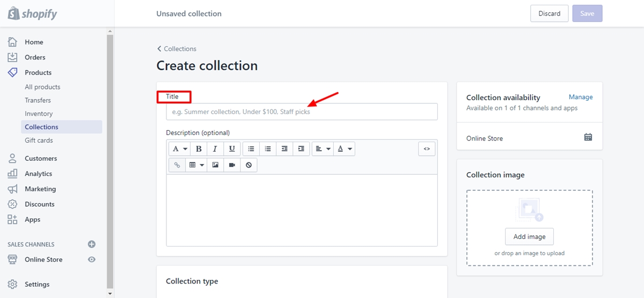The image size is (644, 298).
Task: Open the Analytics section
Action: [38, 174]
